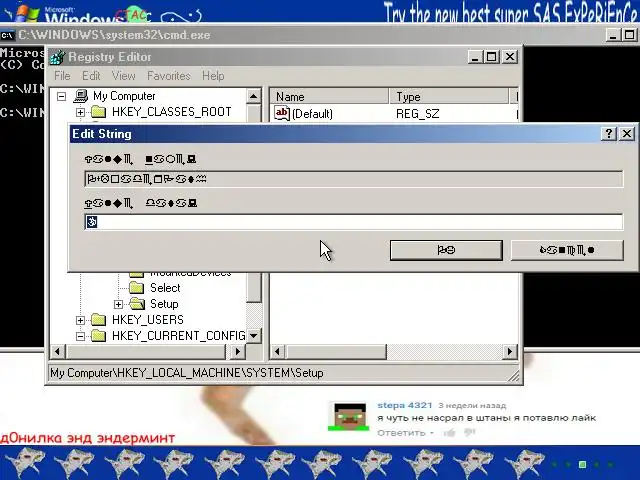This screenshot has height=480, width=640.
Task: Close the Registry Editor window
Action: tap(510, 57)
